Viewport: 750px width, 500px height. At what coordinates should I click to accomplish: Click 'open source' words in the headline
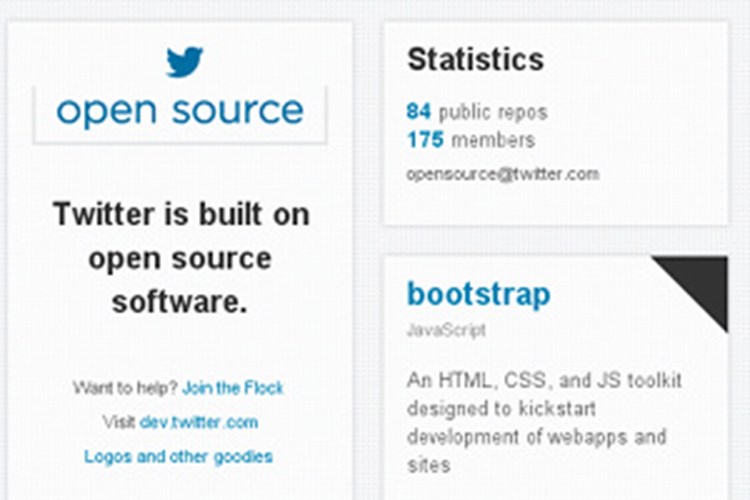(x=180, y=259)
